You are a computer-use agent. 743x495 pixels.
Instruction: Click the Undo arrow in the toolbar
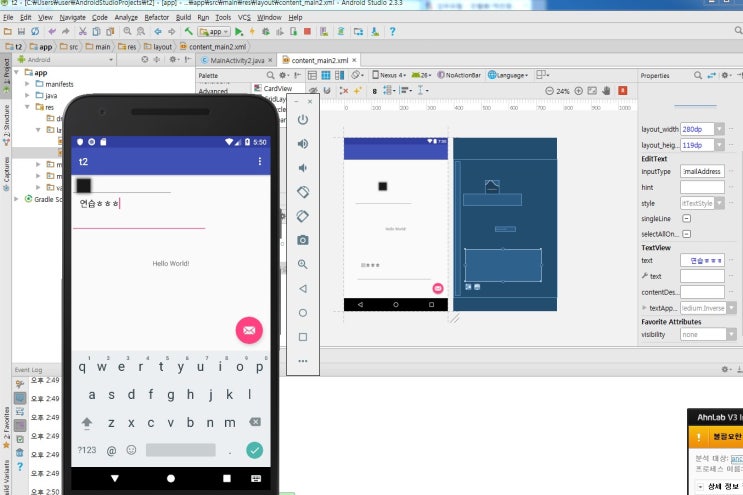tap(52, 32)
